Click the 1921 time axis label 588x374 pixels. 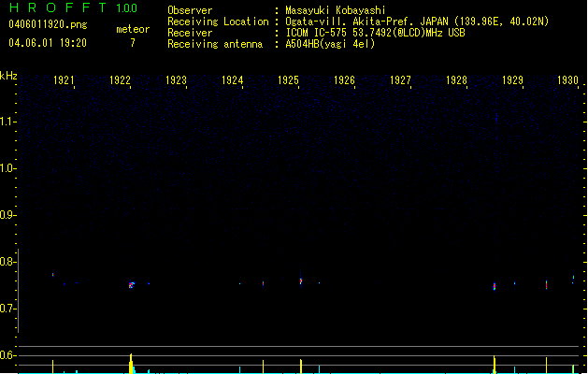pyautogui.click(x=64, y=80)
